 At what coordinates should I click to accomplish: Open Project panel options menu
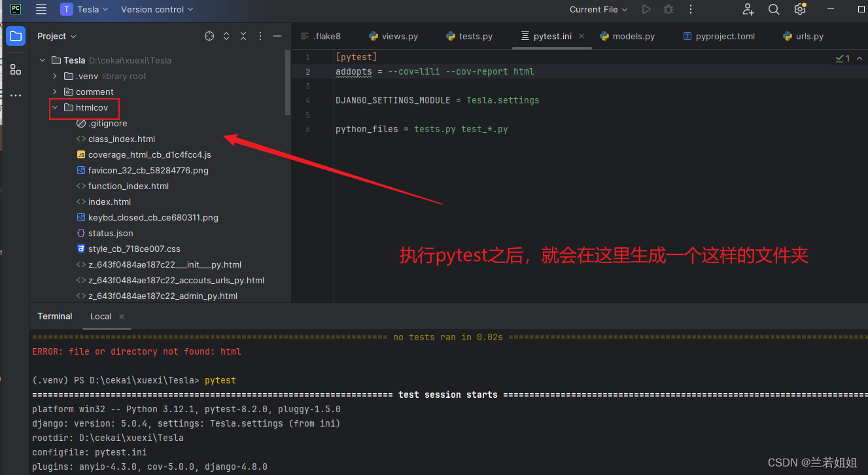point(260,36)
